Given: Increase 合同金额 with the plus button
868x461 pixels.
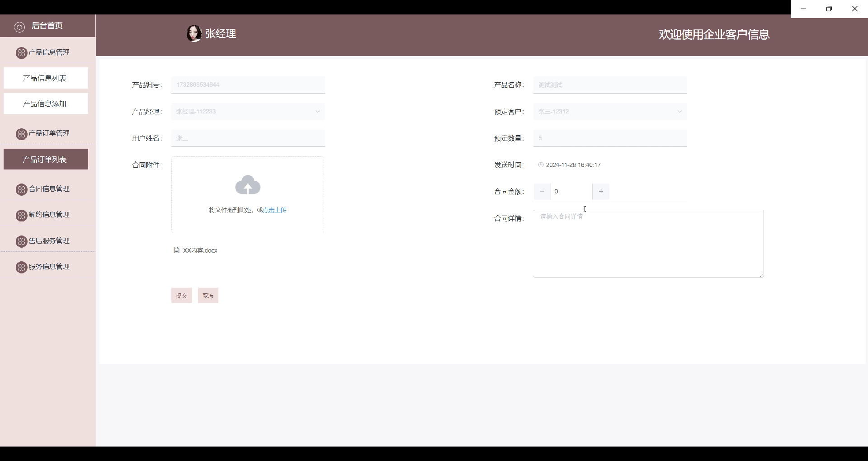Looking at the screenshot, I should pos(601,192).
